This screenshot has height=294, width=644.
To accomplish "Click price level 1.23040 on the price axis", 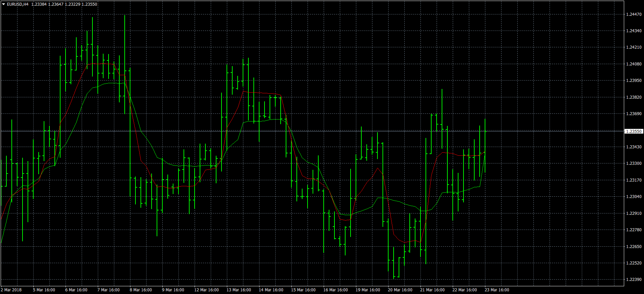I will coord(634,197).
